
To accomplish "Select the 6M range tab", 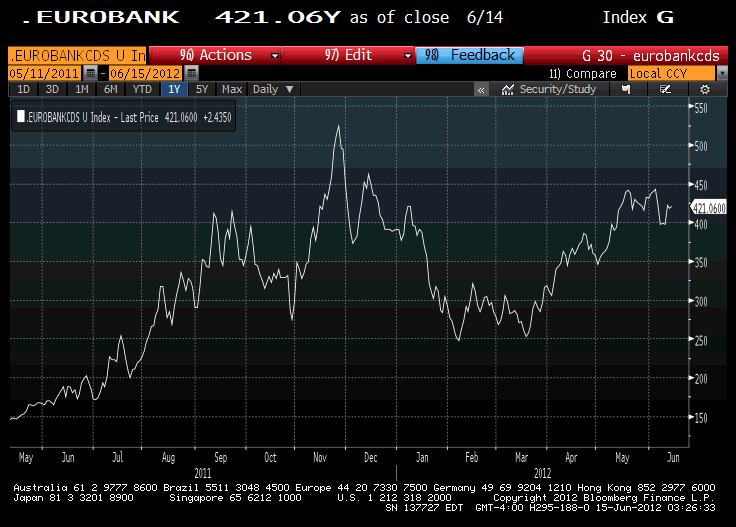I will [x=110, y=89].
